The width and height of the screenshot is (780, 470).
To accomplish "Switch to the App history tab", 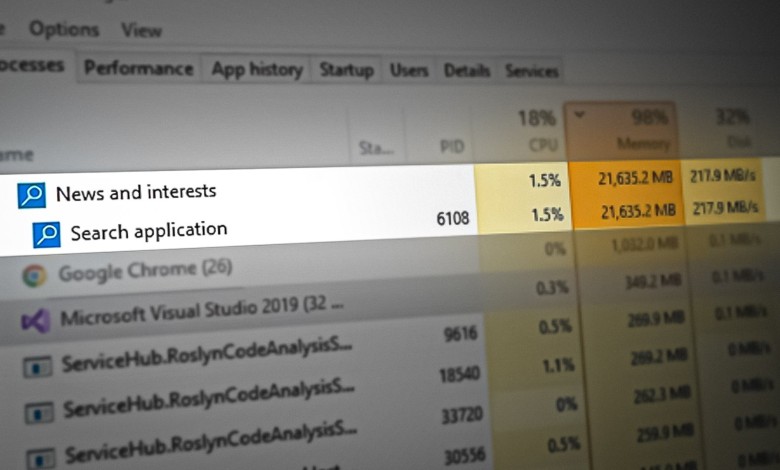I will 257,70.
